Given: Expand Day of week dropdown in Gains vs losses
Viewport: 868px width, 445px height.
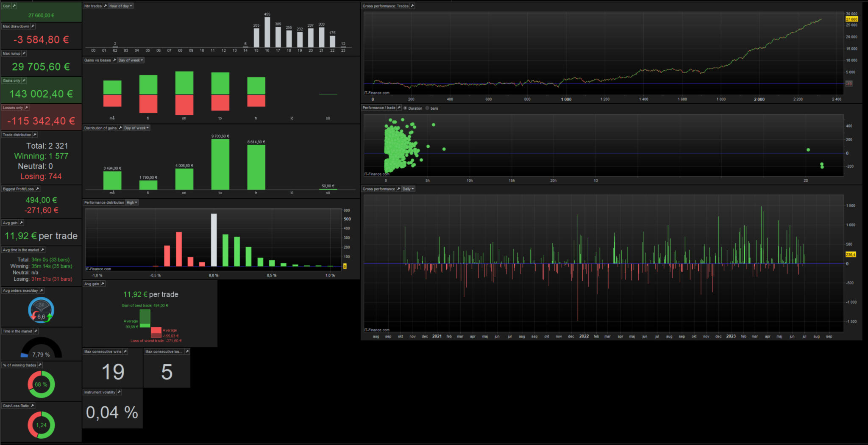Looking at the screenshot, I should point(131,60).
